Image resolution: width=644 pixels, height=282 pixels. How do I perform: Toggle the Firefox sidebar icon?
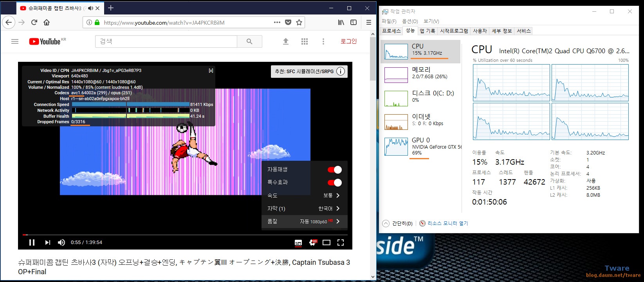pyautogui.click(x=354, y=22)
